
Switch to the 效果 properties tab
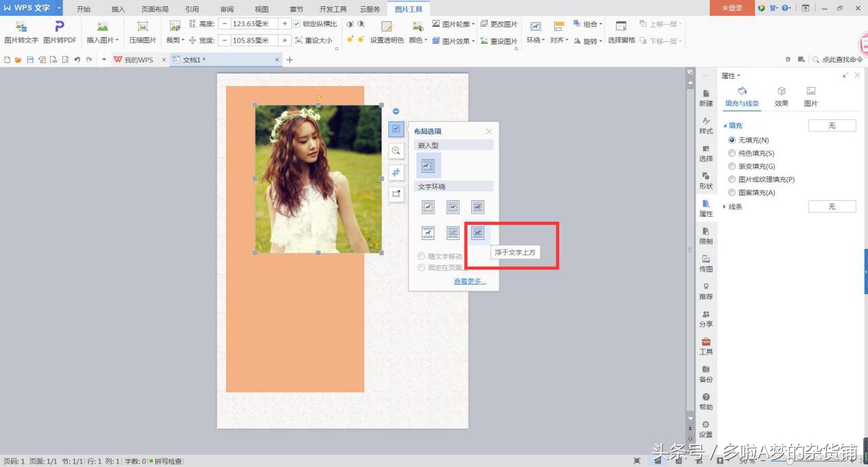(x=781, y=96)
